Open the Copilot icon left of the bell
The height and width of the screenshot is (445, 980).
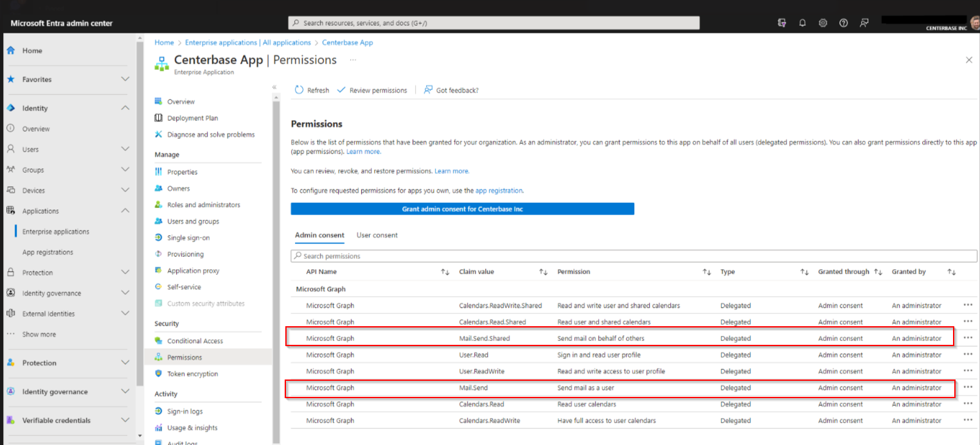[782, 23]
